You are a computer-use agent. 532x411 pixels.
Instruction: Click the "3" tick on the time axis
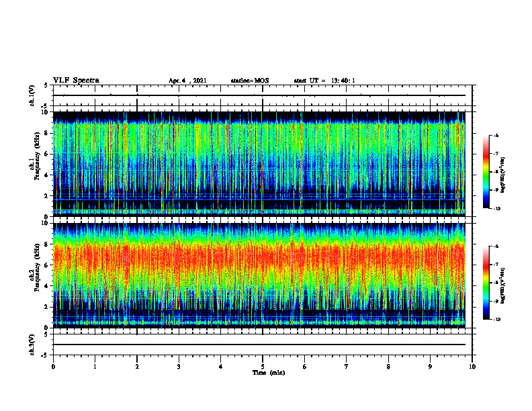click(x=179, y=367)
